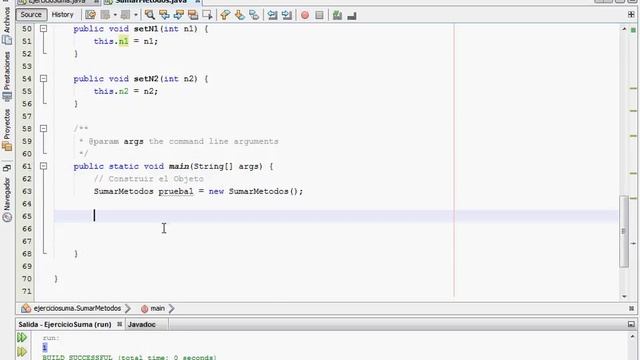Click the top green Re-run icon in the output panel
Viewport: 640px width, 360px height.
22,338
